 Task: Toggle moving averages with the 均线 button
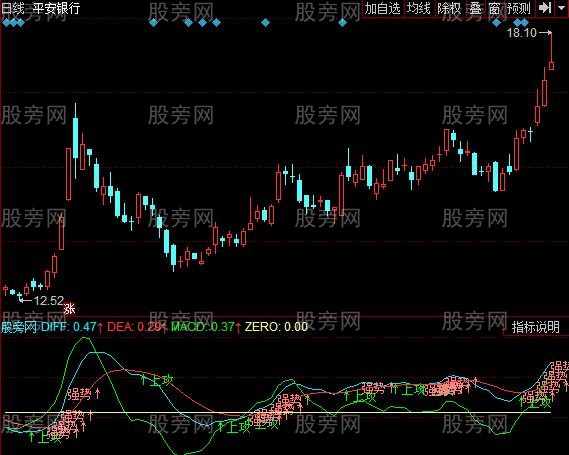coord(418,8)
